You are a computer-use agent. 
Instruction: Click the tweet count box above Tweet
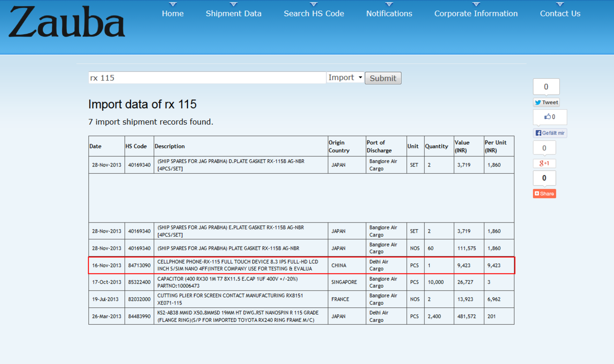click(x=546, y=87)
